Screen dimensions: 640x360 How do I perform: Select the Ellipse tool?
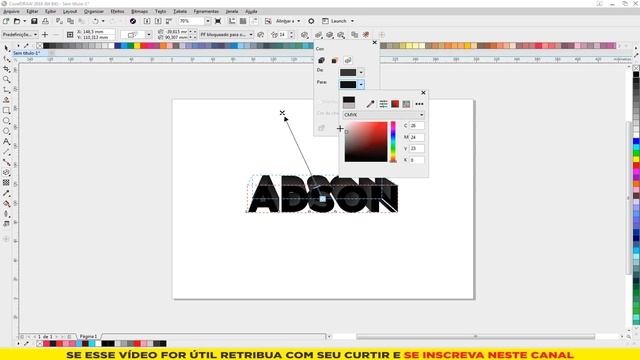pyautogui.click(x=7, y=121)
